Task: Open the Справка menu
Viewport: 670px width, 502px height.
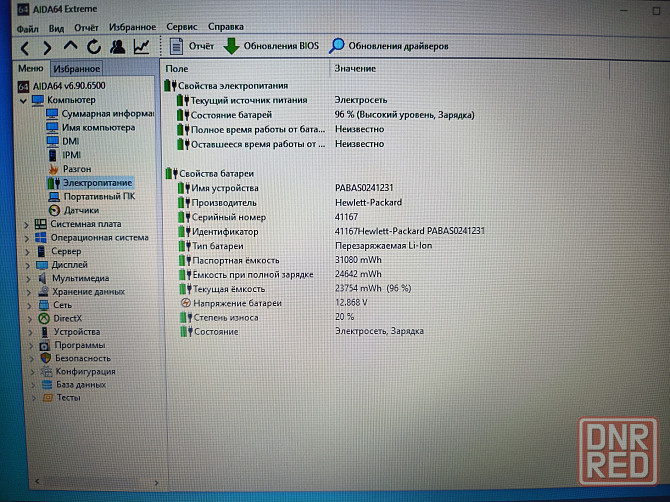Action: coord(226,26)
